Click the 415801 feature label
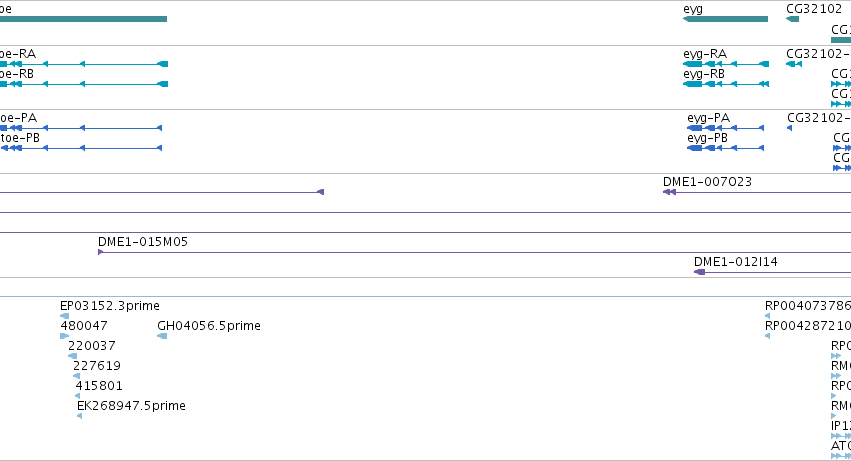The image size is (851, 461). [x=99, y=386]
